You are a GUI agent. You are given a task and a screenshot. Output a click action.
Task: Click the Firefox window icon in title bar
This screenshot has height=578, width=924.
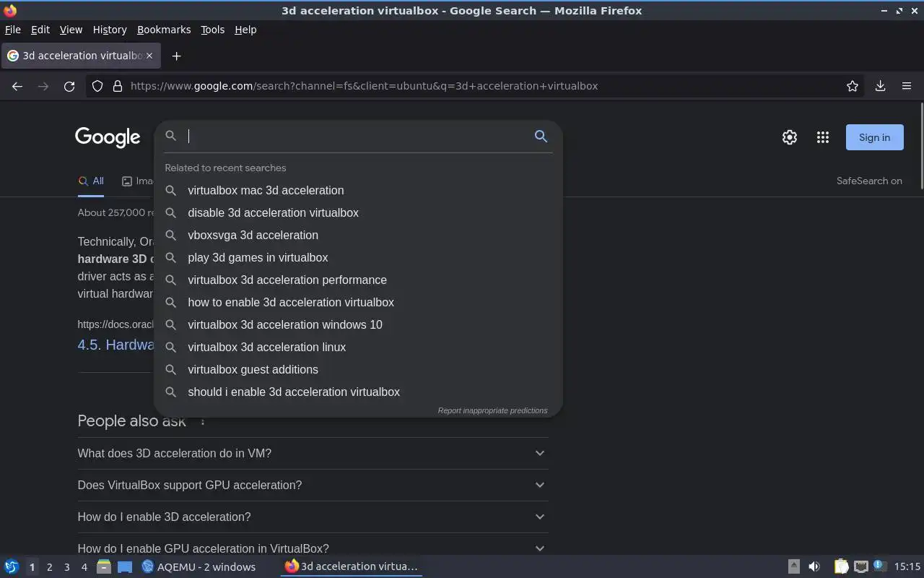coord(10,10)
